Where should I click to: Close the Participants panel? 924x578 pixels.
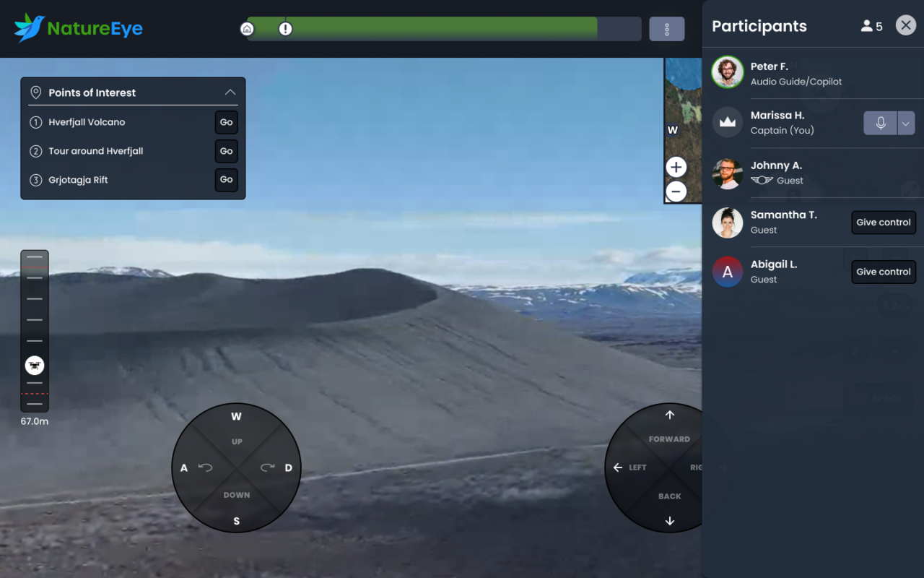[x=905, y=25]
